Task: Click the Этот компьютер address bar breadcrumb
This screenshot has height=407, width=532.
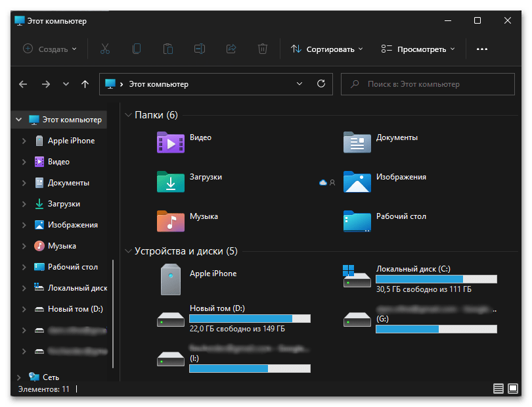Action: pos(158,84)
